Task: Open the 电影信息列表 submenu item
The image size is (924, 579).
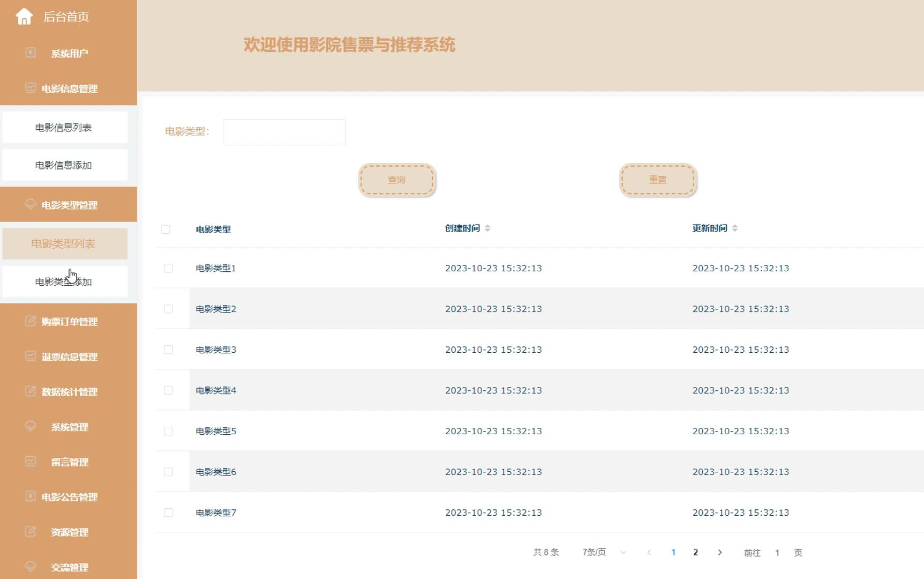Action: (x=65, y=127)
